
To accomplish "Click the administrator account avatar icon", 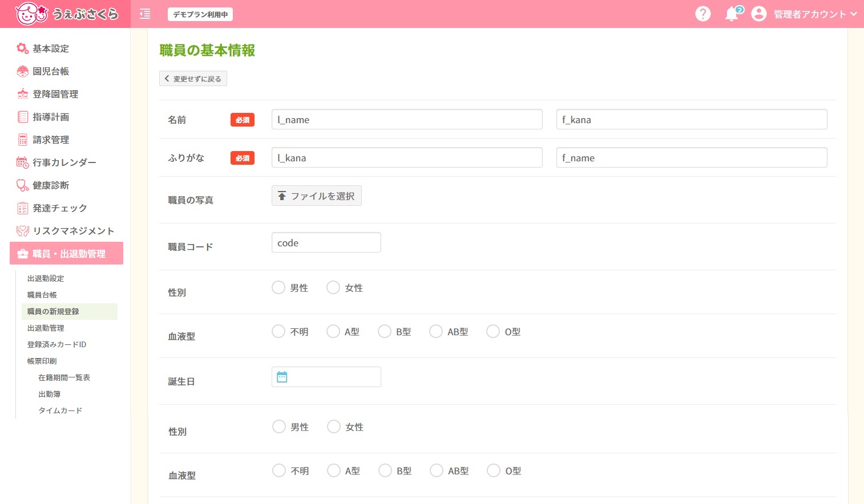I will click(x=758, y=14).
